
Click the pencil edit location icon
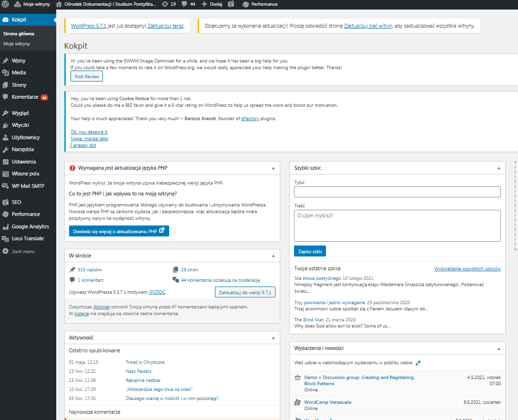pyautogui.click(x=418, y=363)
